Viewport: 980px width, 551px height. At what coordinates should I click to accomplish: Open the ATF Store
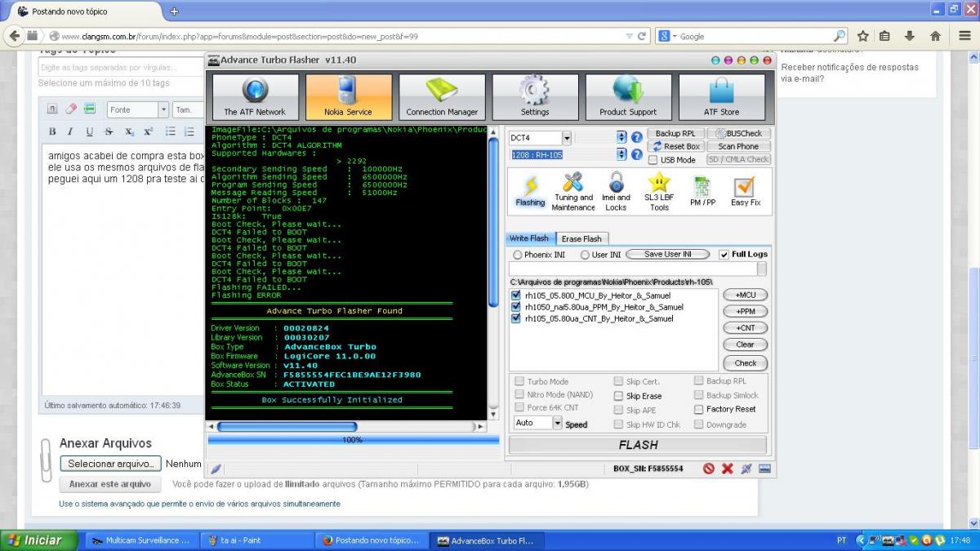722,97
